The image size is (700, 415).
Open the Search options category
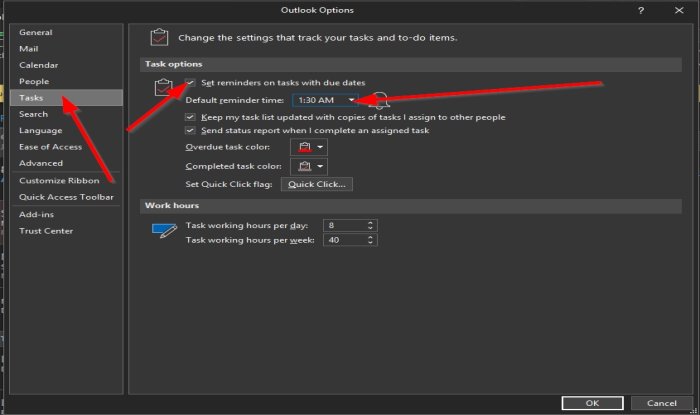[x=33, y=114]
